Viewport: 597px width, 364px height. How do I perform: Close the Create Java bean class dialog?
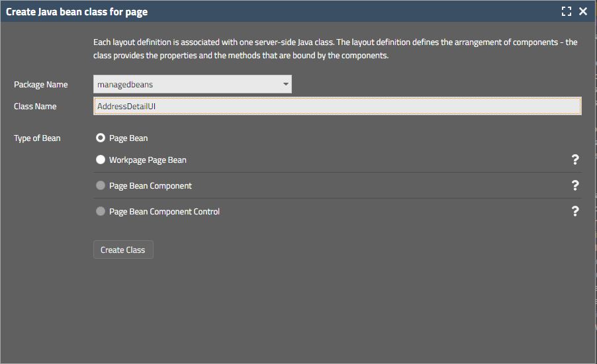click(x=583, y=11)
